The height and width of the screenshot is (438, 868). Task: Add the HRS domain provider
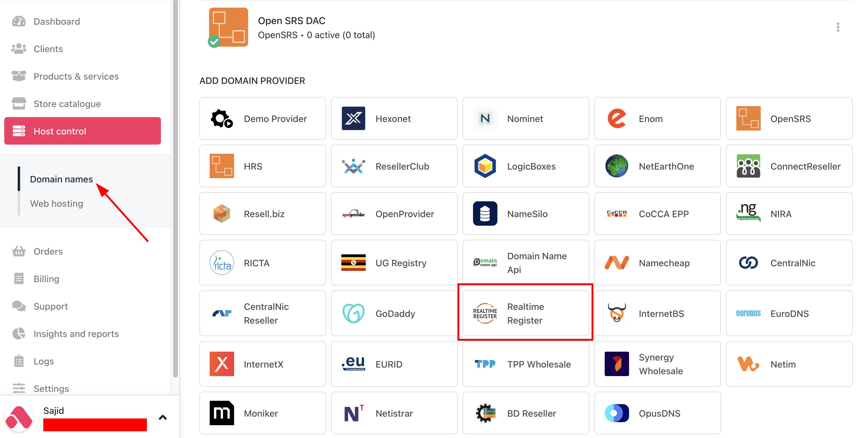[x=262, y=166]
